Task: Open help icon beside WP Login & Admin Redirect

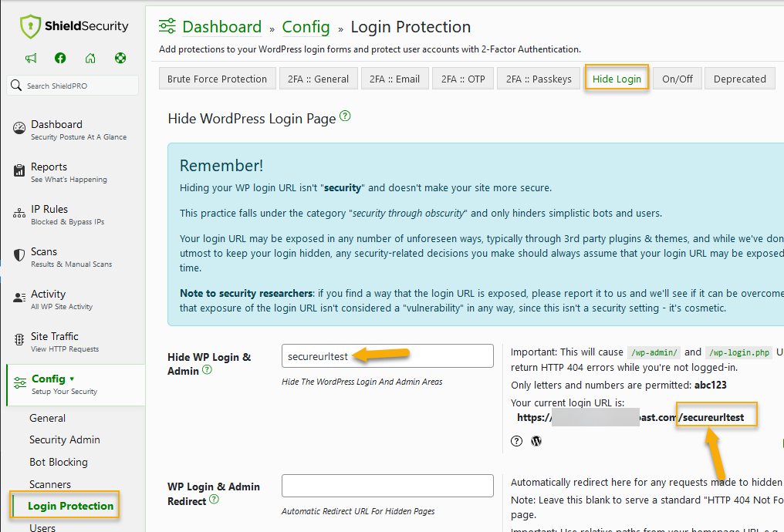Action: coord(214,499)
